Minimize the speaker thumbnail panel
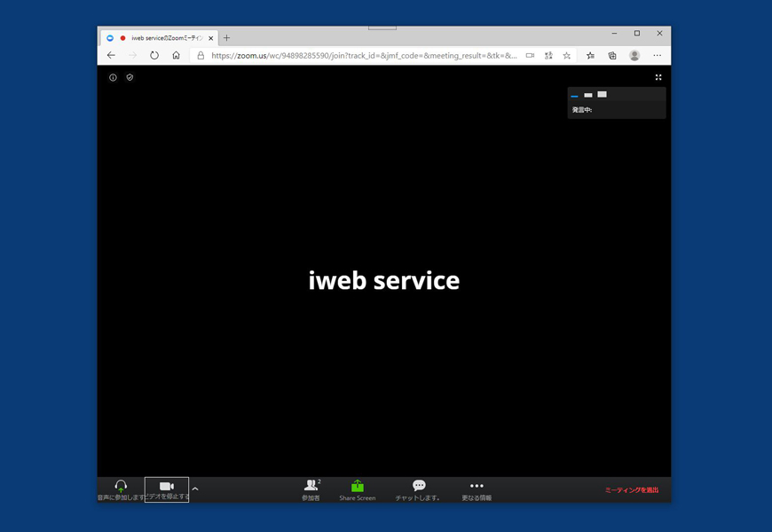The height and width of the screenshot is (532, 772). point(574,96)
